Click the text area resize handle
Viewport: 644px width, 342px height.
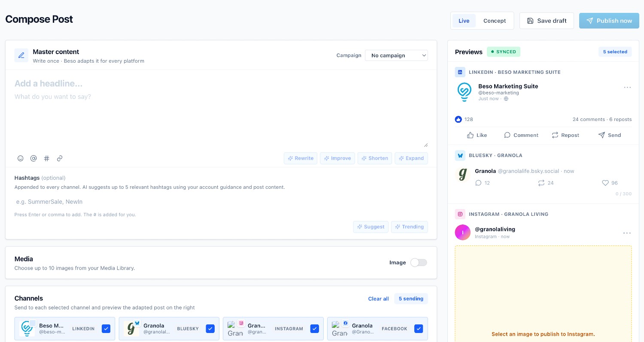click(x=425, y=145)
